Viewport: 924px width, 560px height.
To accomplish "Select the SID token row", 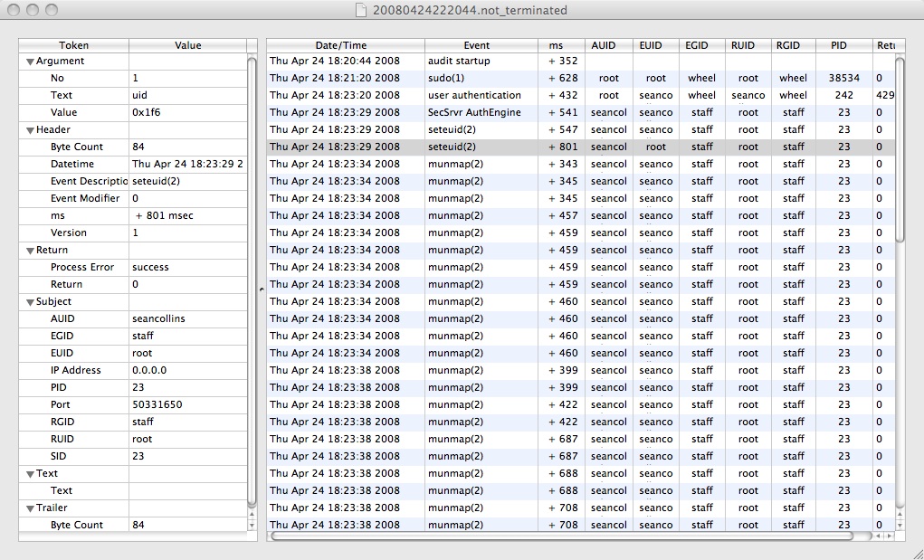I will [x=133, y=456].
